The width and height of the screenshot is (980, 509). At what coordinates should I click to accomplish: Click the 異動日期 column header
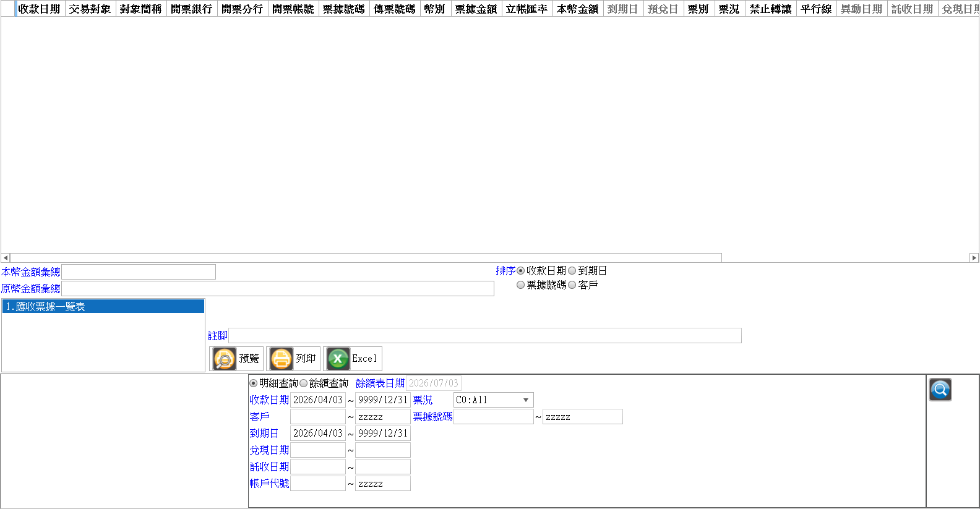click(x=862, y=9)
